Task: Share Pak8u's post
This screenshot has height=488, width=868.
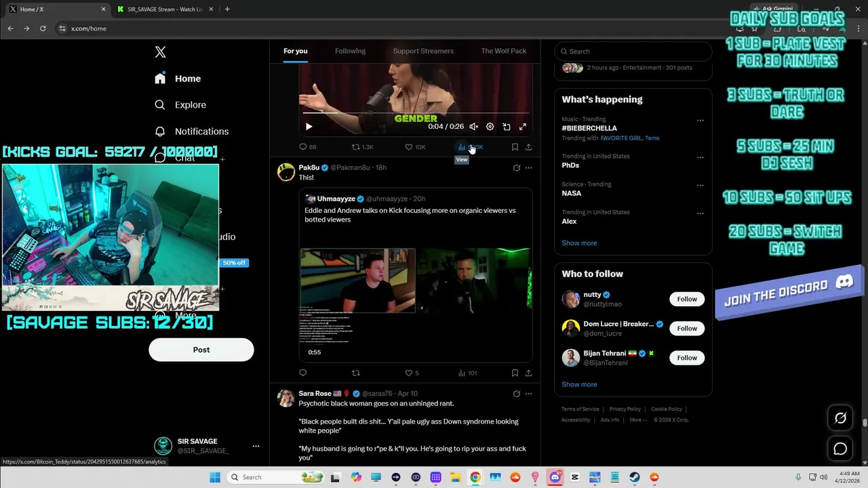Action: 528,373
